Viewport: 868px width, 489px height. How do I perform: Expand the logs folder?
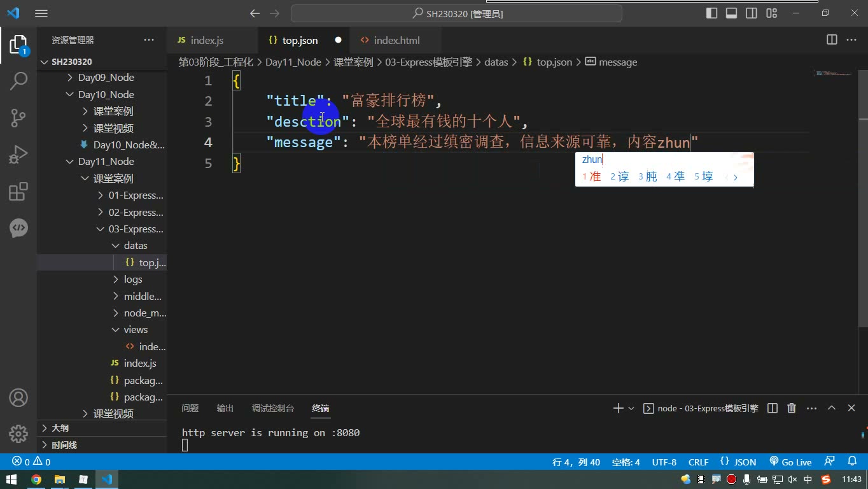(x=102, y=280)
